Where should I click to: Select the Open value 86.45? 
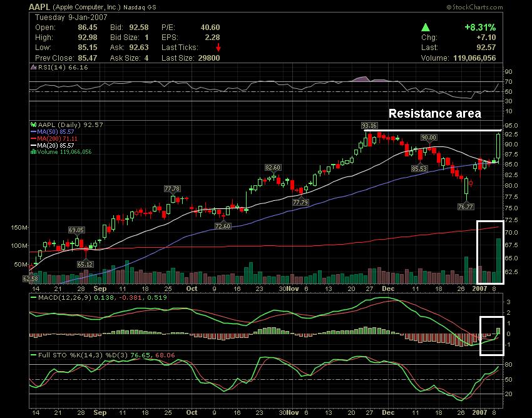click(x=88, y=28)
